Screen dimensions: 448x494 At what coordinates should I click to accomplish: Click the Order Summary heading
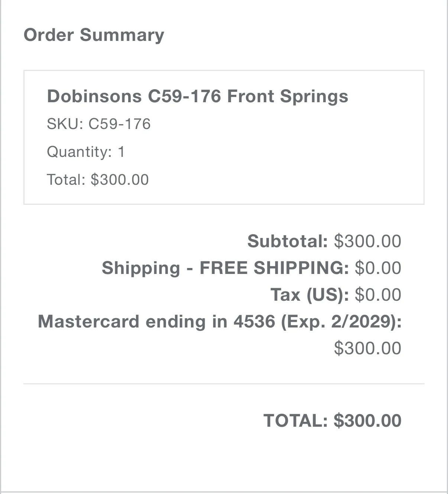click(x=94, y=35)
